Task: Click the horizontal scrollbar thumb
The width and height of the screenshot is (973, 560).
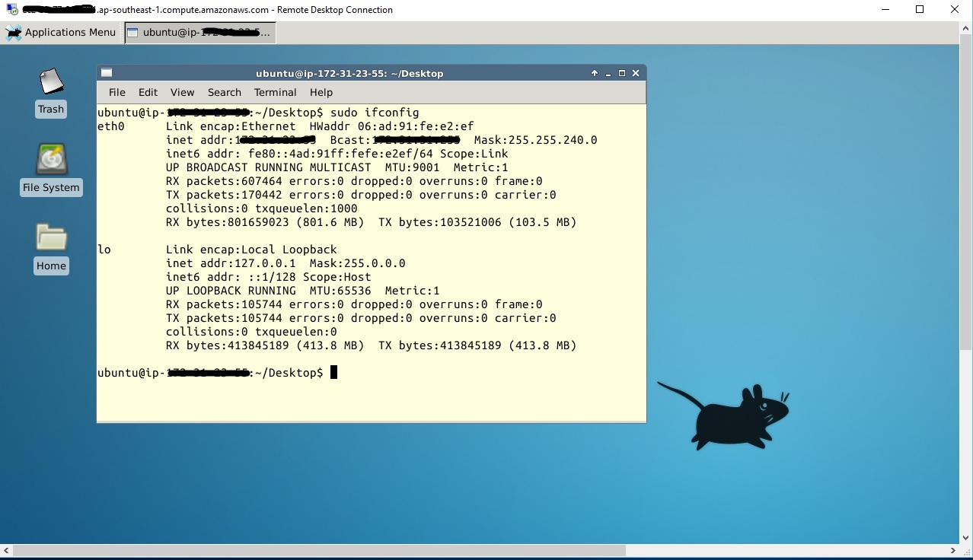Action: (x=319, y=550)
